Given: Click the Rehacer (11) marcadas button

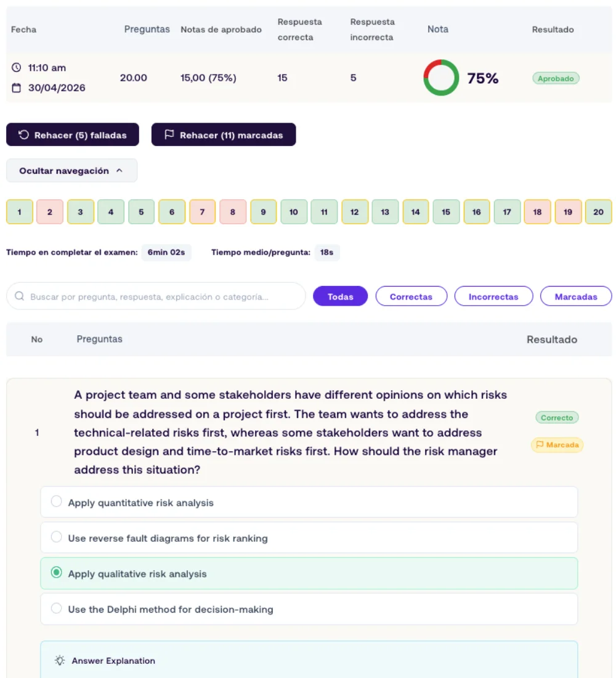Looking at the screenshot, I should click(x=224, y=134).
